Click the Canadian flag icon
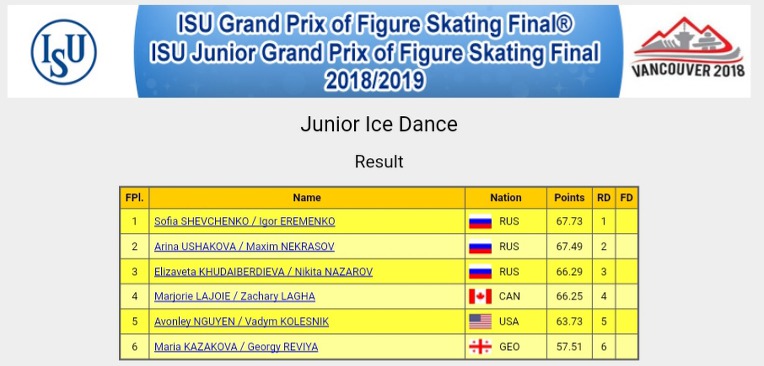Screen dimensions: 764x366 480,296
